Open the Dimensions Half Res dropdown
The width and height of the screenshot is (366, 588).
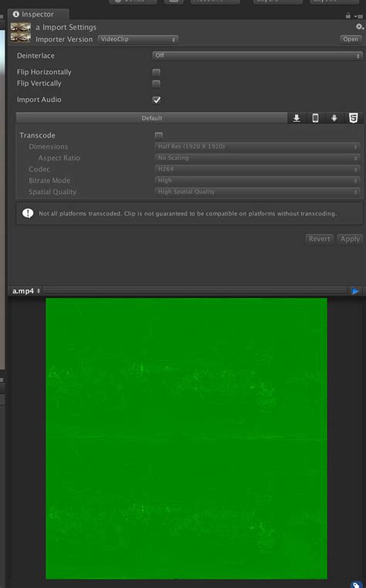pos(257,147)
